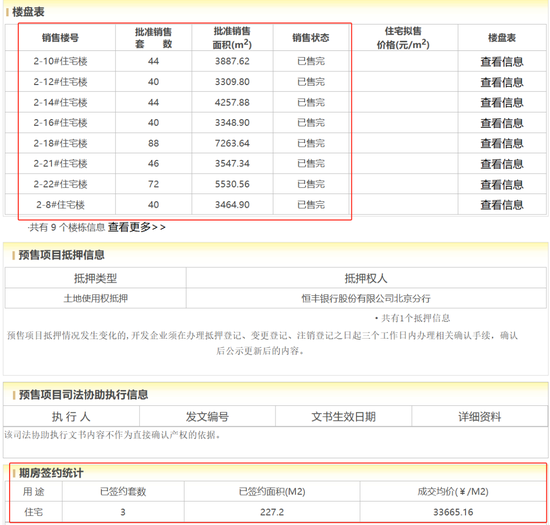Select the 2-22#住宅楼 building name cell
550x525 pixels.
tap(60, 184)
